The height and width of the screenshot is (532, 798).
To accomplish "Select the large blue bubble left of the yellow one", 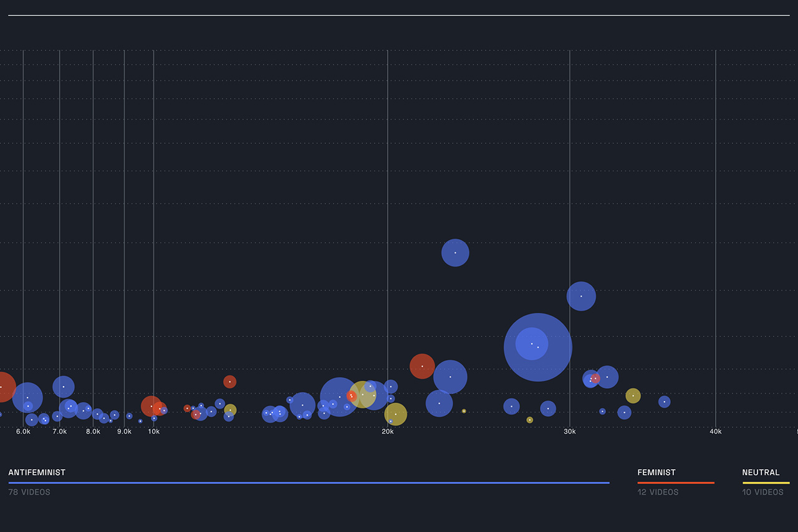I will tap(339, 397).
